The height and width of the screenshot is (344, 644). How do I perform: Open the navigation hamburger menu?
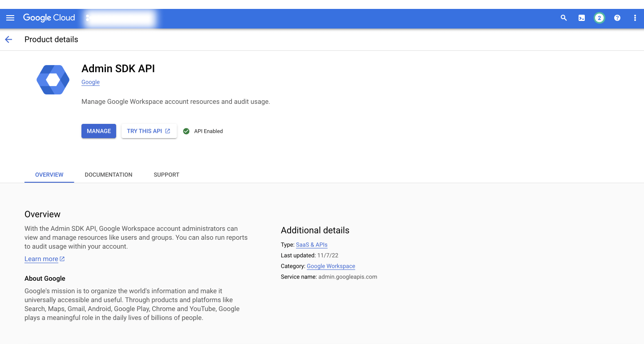tap(10, 18)
